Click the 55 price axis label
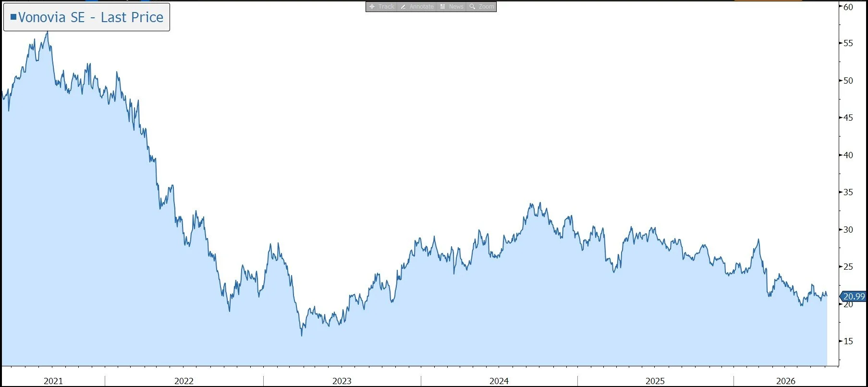 click(848, 43)
